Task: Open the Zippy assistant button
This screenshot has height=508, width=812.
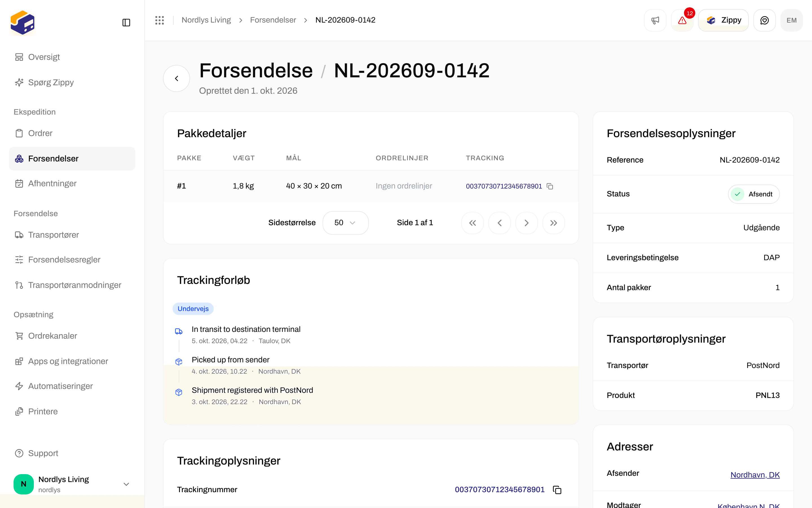Action: pyautogui.click(x=723, y=20)
